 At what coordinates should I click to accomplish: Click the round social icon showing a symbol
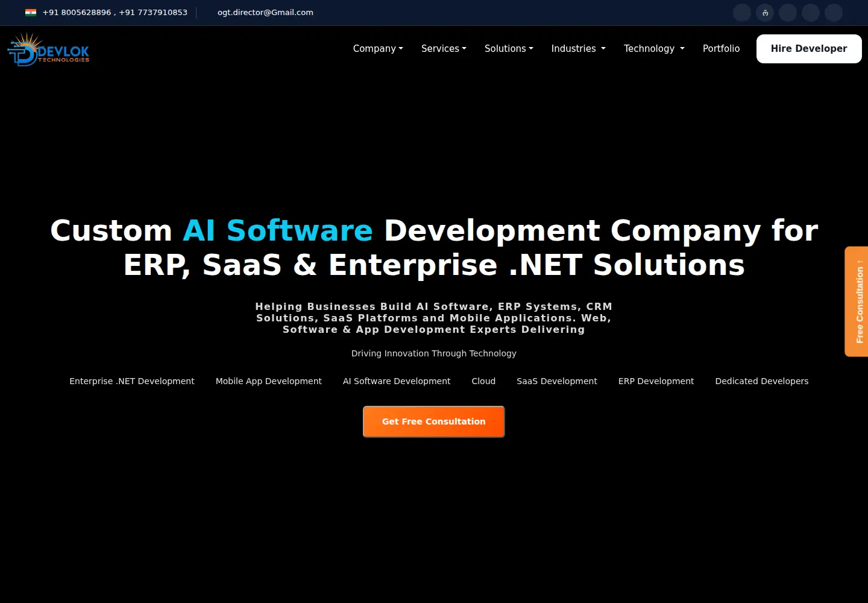765,13
